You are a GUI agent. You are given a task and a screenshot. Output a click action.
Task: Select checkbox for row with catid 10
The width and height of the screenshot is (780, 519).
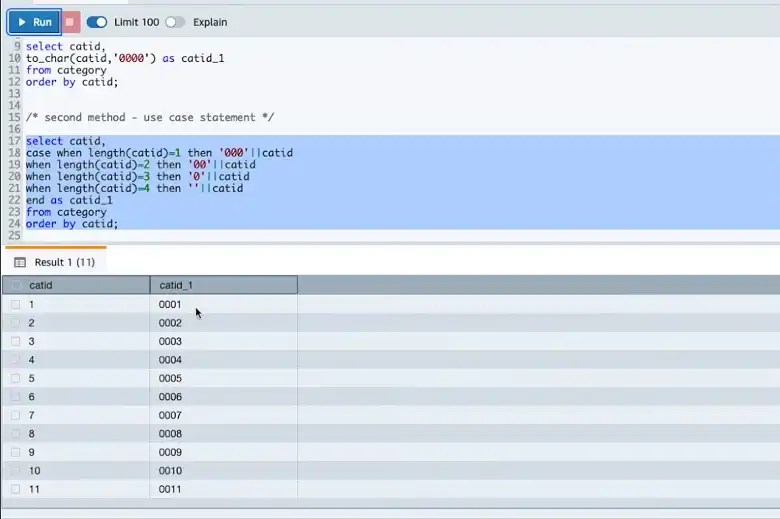click(15, 470)
